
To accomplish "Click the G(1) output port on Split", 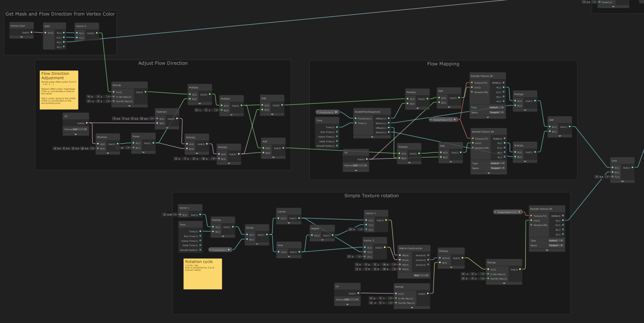I will [64, 37].
